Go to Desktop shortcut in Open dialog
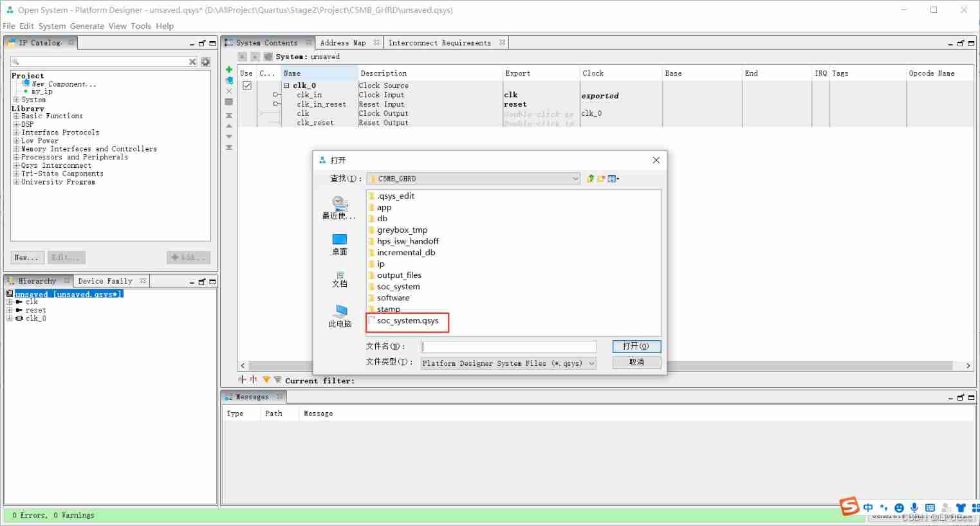Screen dimensions: 980x526 click(x=339, y=244)
